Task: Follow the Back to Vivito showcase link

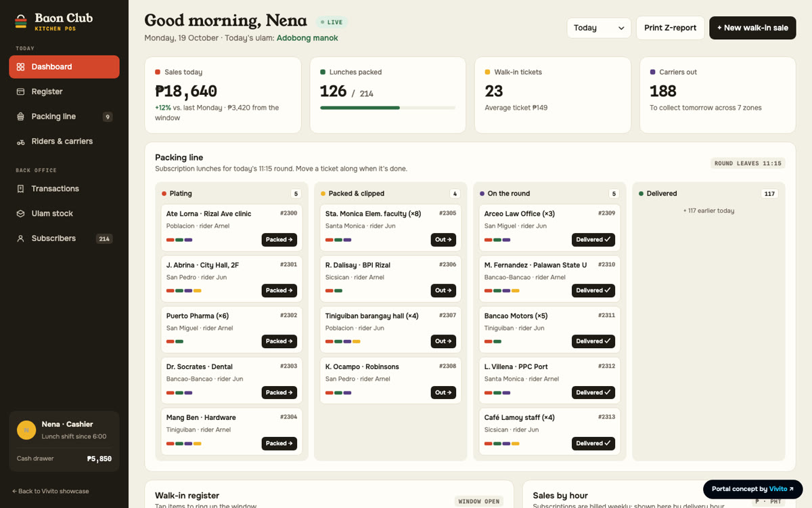Action: coord(51,491)
